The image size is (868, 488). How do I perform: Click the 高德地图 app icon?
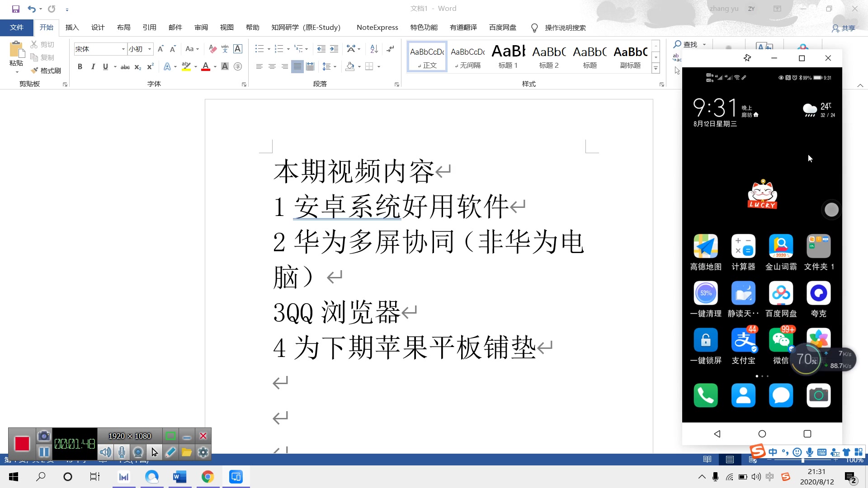tap(705, 246)
